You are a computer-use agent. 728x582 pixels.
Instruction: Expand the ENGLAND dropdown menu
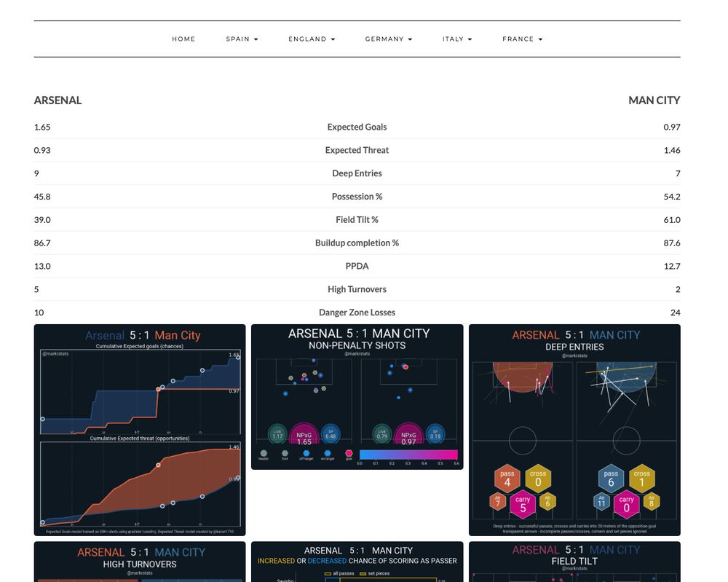pyautogui.click(x=312, y=39)
